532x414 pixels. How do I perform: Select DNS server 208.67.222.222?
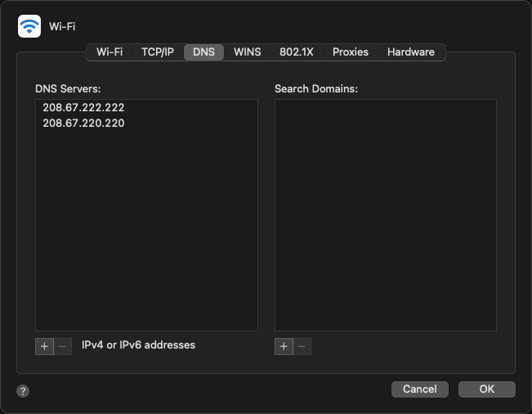tap(83, 107)
